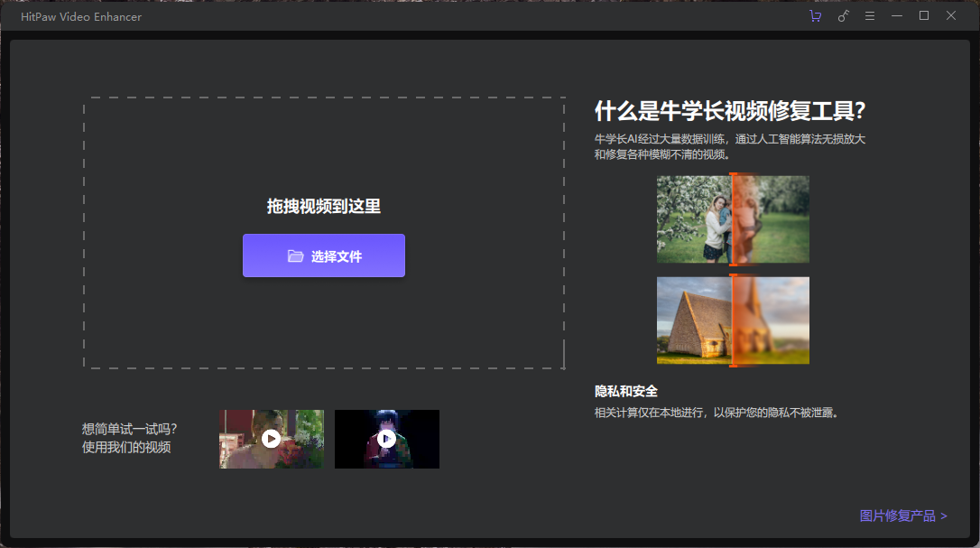The width and height of the screenshot is (980, 548).
Task: Click the 牛学长AI经过大量数据训练 description text
Action: [730, 146]
